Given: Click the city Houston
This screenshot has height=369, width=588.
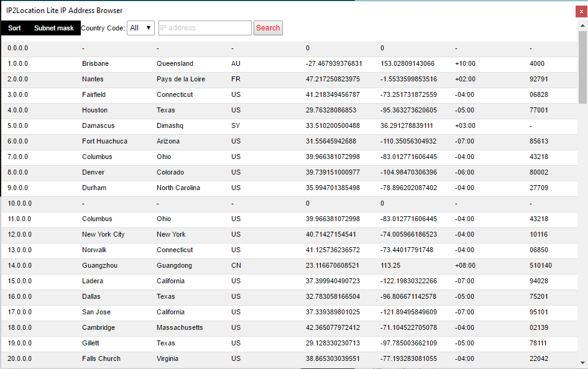Looking at the screenshot, I should tap(94, 110).
